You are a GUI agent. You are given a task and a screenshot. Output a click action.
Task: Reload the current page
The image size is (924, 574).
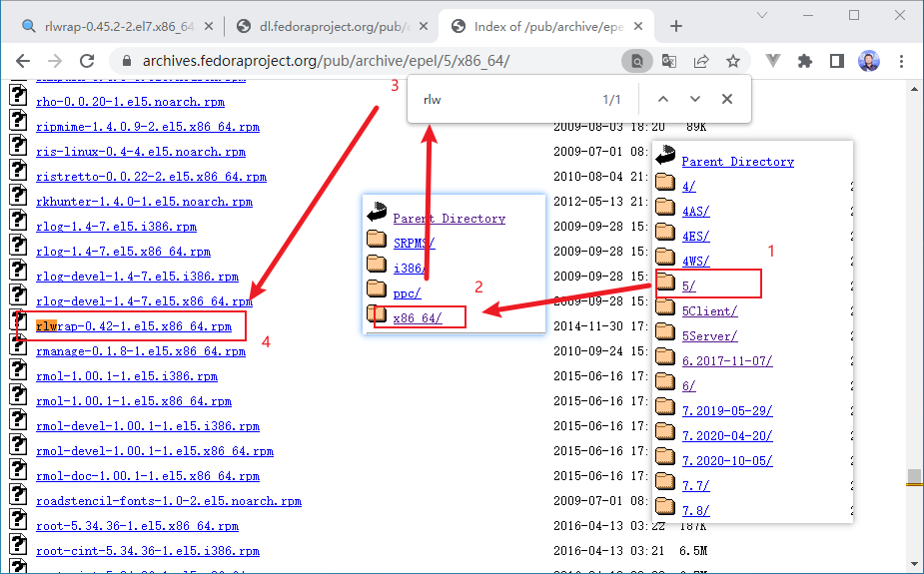86,61
